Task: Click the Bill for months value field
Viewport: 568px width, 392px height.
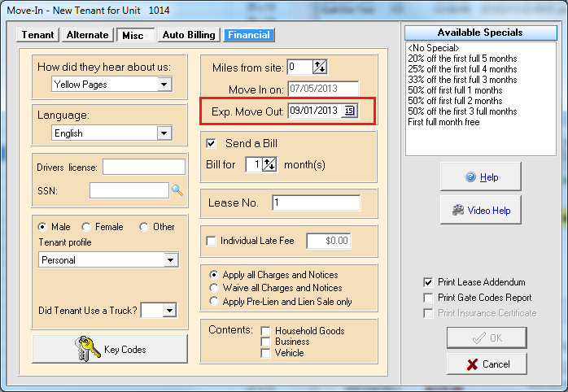Action: tap(254, 165)
